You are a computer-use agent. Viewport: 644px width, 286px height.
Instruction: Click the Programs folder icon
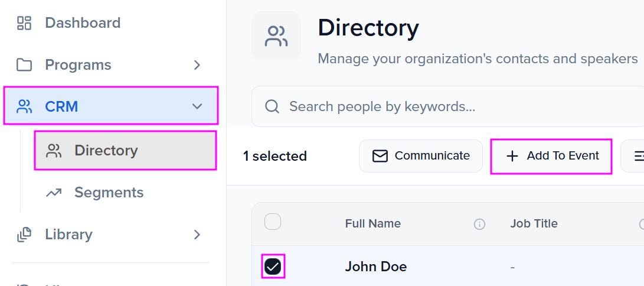coord(24,65)
